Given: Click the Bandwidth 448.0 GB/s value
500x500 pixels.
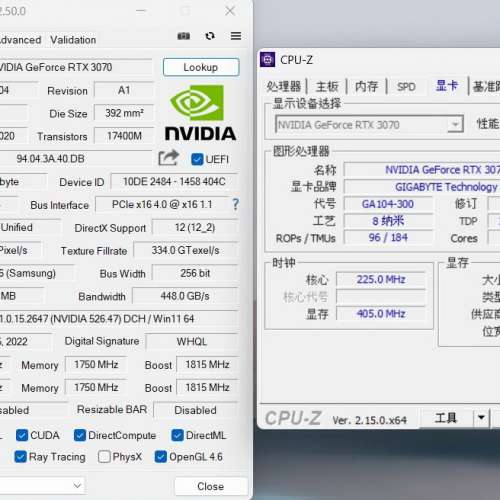Looking at the screenshot, I should (x=185, y=296).
